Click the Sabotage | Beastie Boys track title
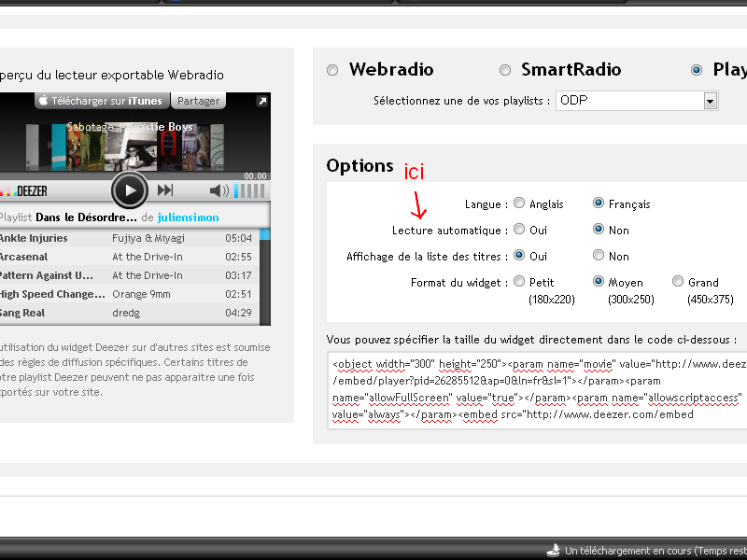Screen dimensions: 747x560 pyautogui.click(x=130, y=127)
